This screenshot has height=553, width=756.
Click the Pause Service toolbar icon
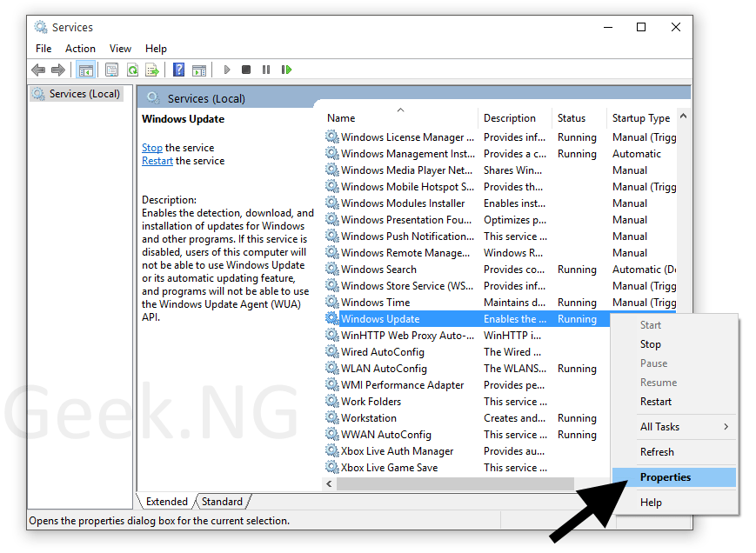265,70
